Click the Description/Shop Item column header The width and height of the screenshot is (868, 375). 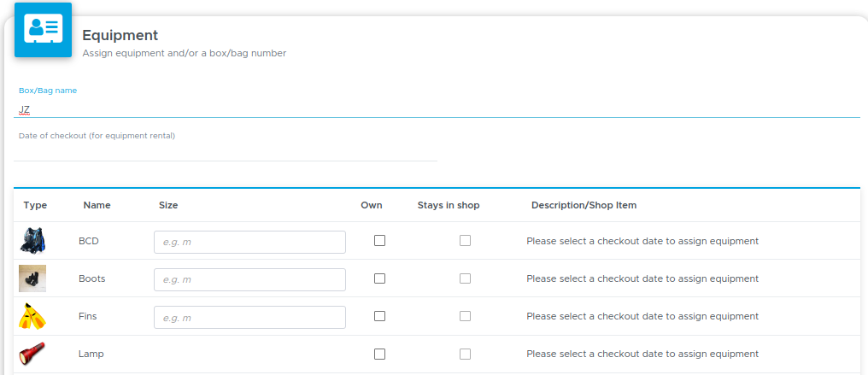click(584, 205)
